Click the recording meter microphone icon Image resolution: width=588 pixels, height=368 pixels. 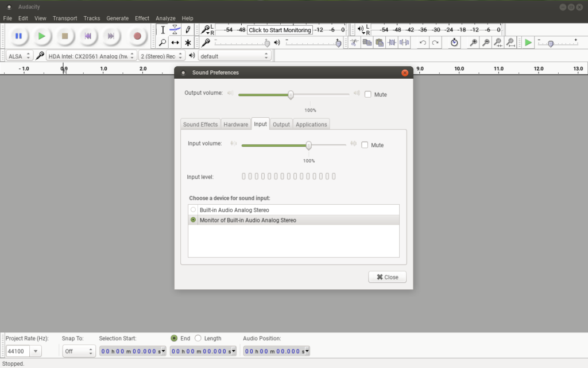[206, 30]
